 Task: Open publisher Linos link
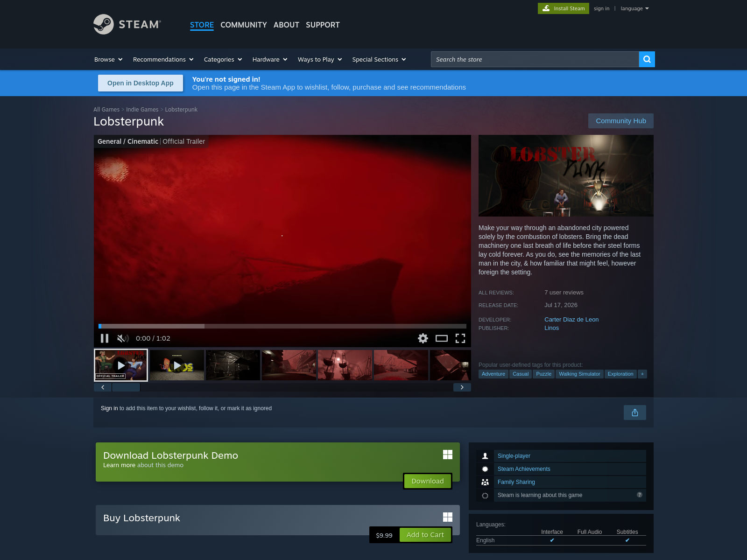pos(551,328)
